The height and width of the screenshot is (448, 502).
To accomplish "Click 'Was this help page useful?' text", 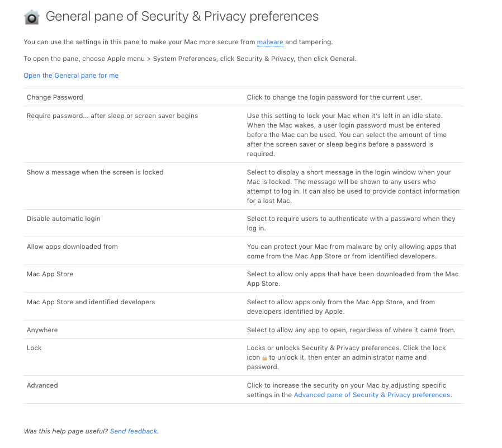I will (66, 431).
